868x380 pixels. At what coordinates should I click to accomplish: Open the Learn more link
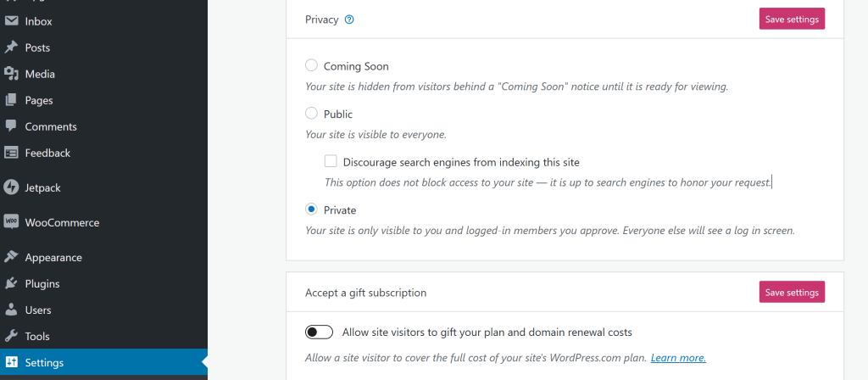coord(678,358)
